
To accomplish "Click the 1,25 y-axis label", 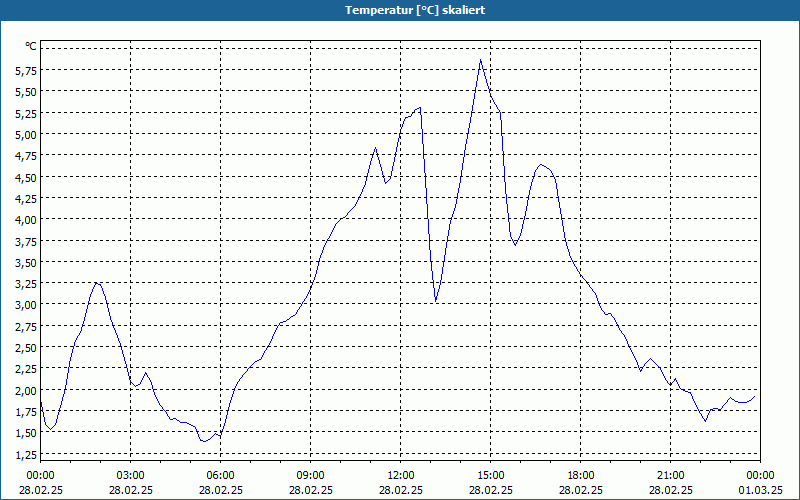I will tap(26, 454).
